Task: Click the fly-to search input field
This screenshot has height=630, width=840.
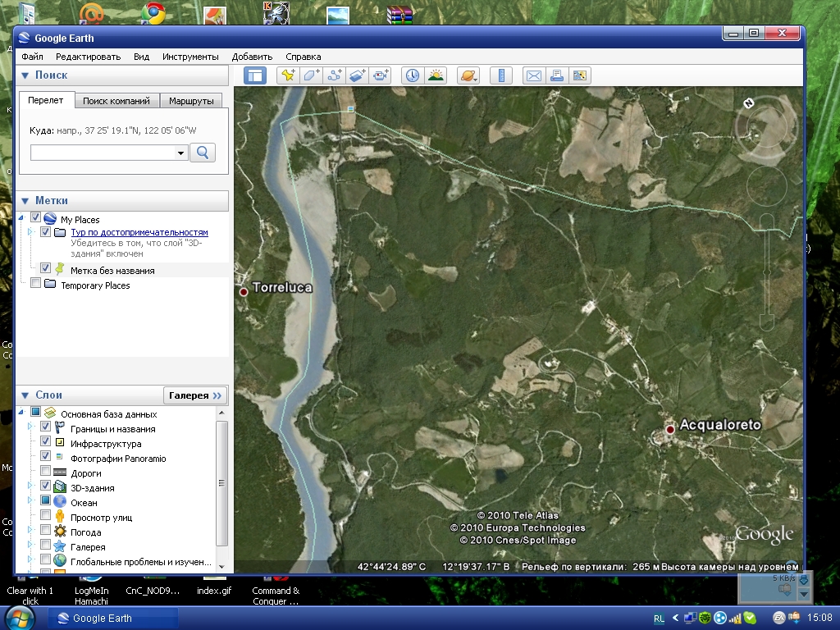Action: click(103, 153)
